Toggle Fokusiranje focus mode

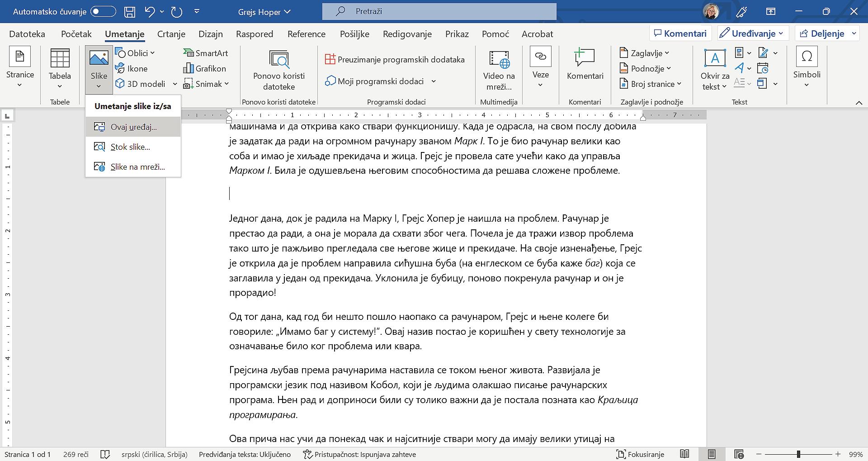click(x=640, y=454)
